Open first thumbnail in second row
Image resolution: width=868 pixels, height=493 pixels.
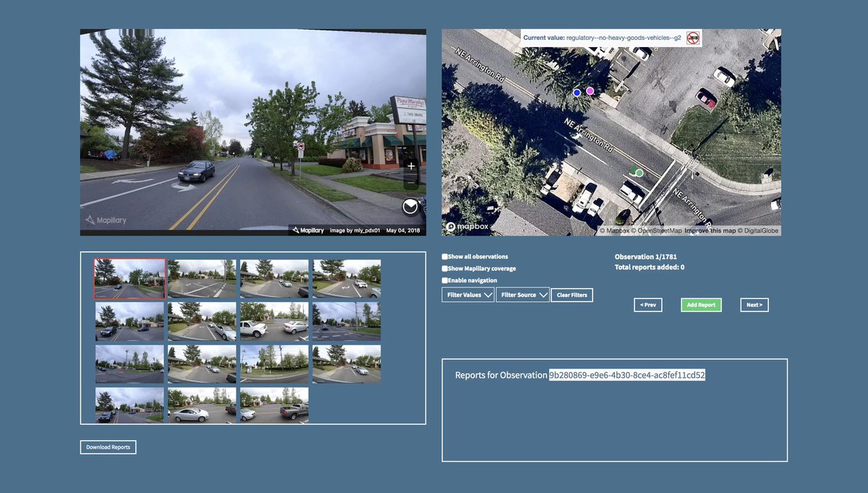[129, 321]
